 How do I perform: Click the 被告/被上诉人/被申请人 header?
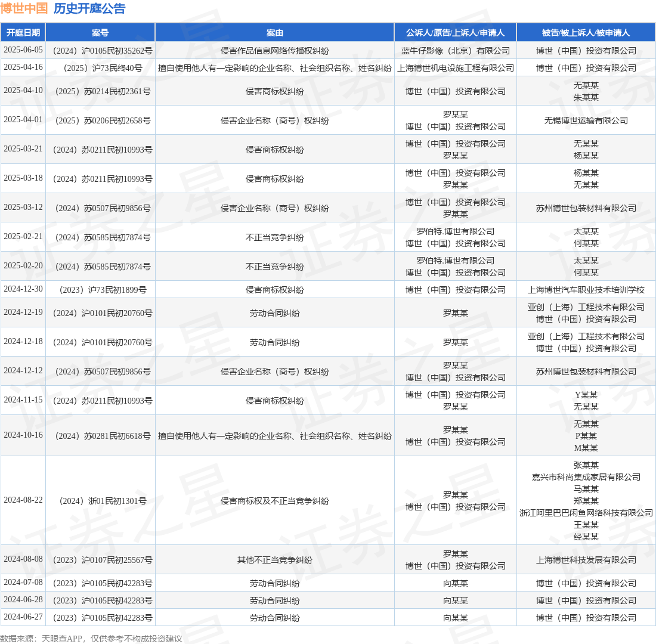(586, 33)
